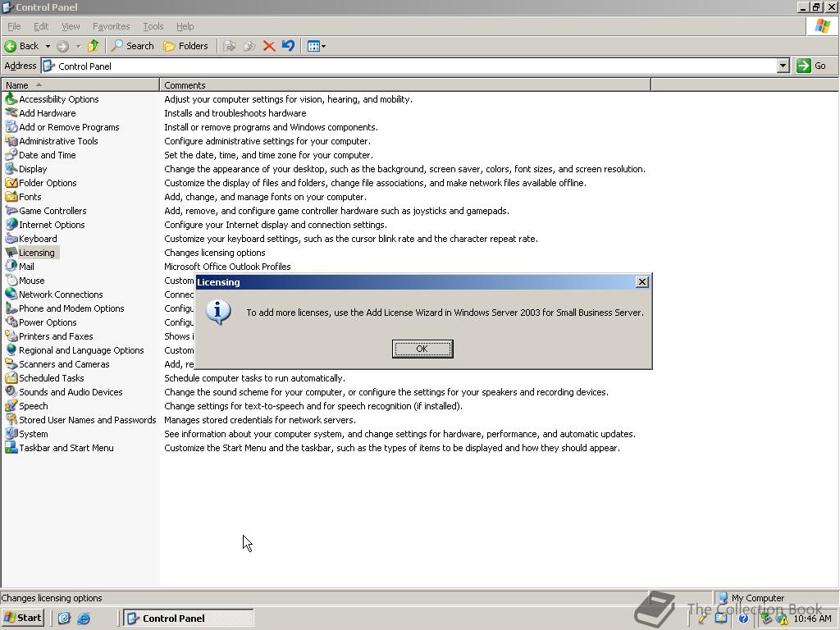
Task: Select the Date and Time icon
Action: 11,155
